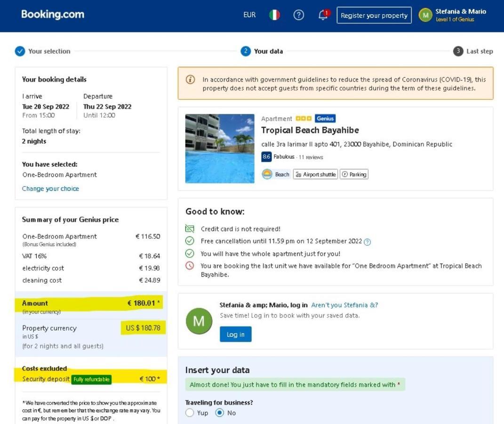This screenshot has height=424, width=504.
Task: Click the Beach badge icon
Action: 267,174
